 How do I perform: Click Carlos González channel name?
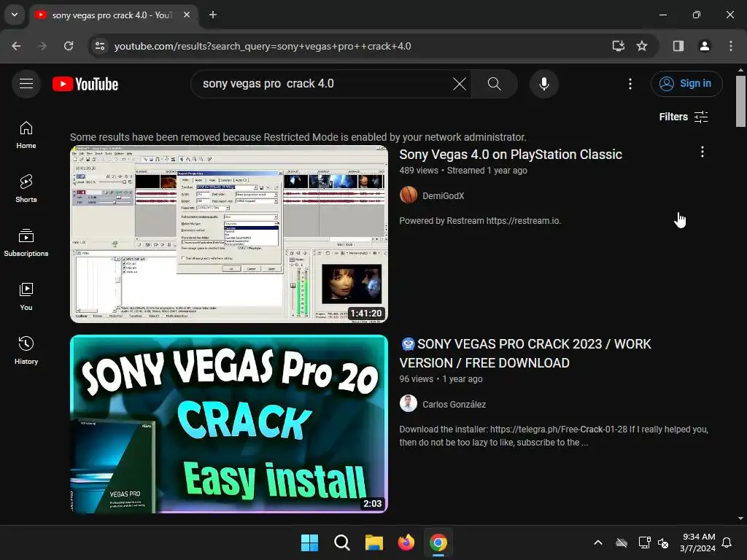pos(454,404)
